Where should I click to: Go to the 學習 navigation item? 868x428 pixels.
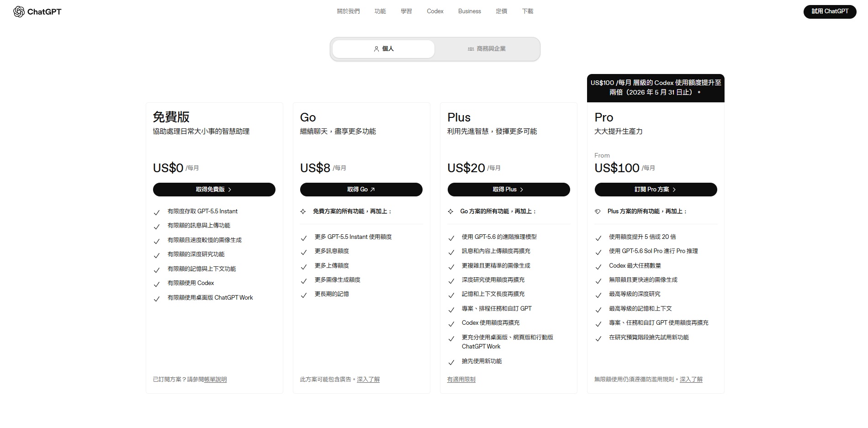(407, 11)
